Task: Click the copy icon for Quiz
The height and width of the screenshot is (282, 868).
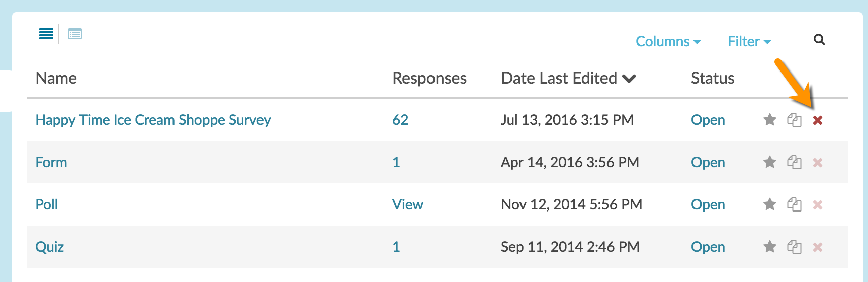Action: [x=794, y=247]
